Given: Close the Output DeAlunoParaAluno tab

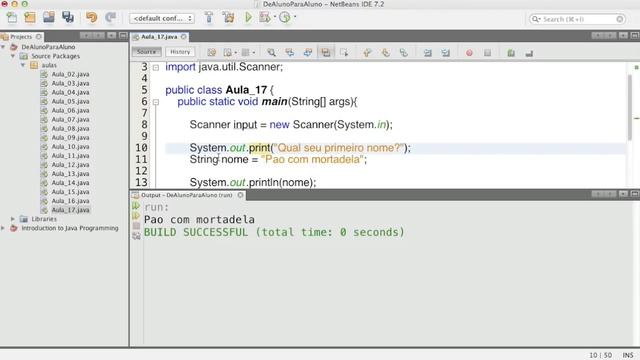Looking at the screenshot, I should coord(240,195).
